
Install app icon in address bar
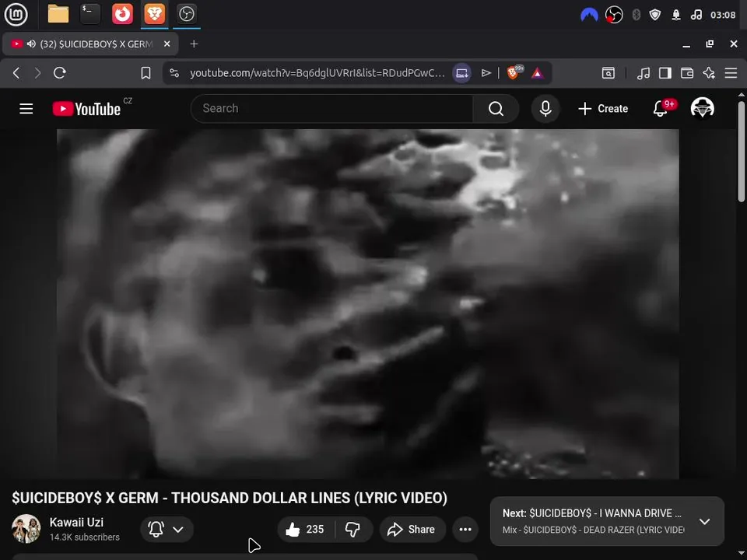pyautogui.click(x=461, y=73)
